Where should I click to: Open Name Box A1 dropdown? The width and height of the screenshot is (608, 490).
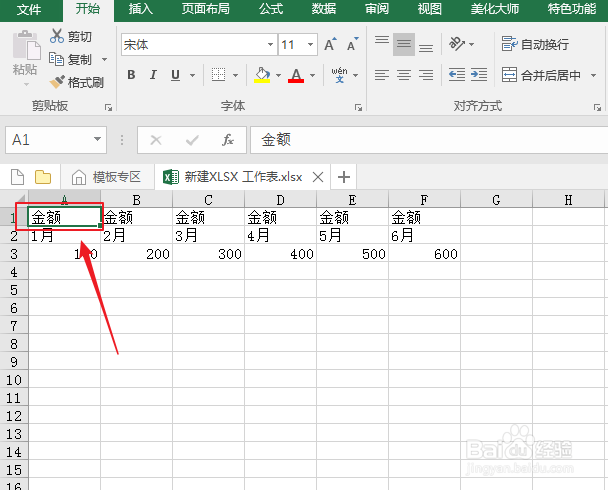97,139
